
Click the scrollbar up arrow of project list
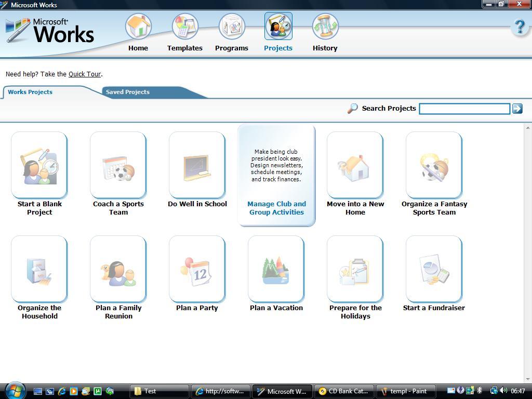pos(528,128)
